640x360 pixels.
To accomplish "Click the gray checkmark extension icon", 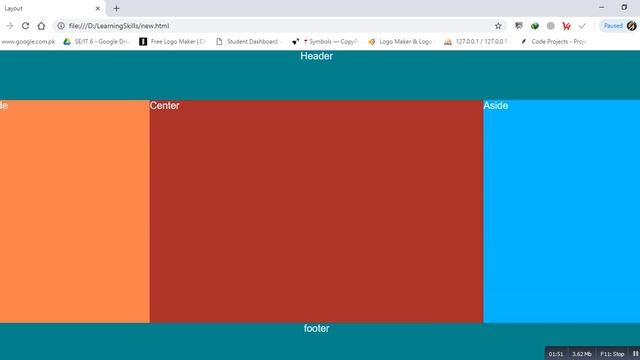I will pyautogui.click(x=582, y=26).
